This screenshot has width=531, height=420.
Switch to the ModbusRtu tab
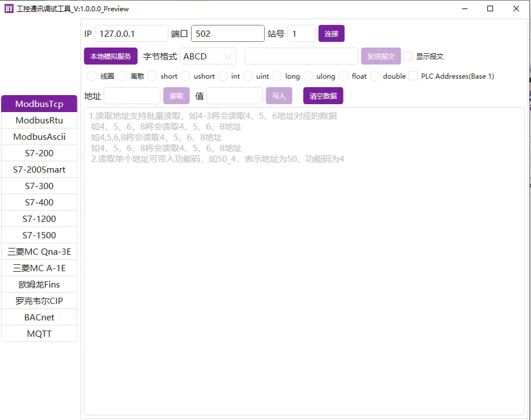(x=39, y=121)
